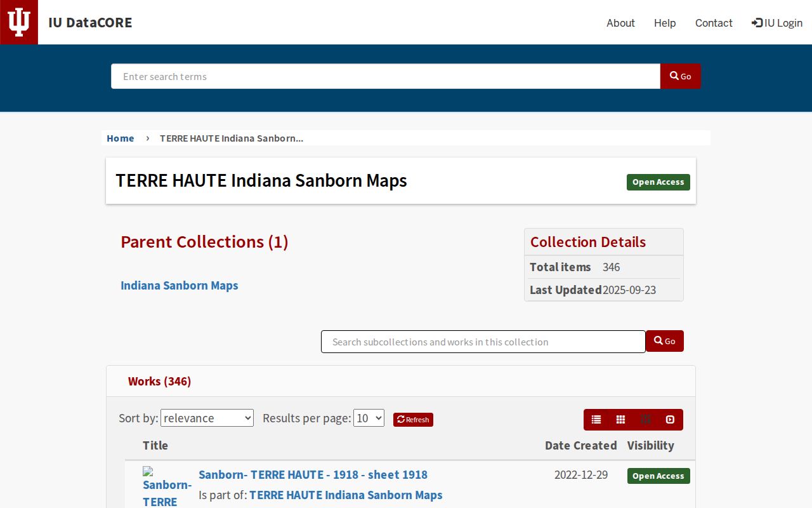Click the Refresh button
The height and width of the screenshot is (508, 812).
tap(413, 419)
